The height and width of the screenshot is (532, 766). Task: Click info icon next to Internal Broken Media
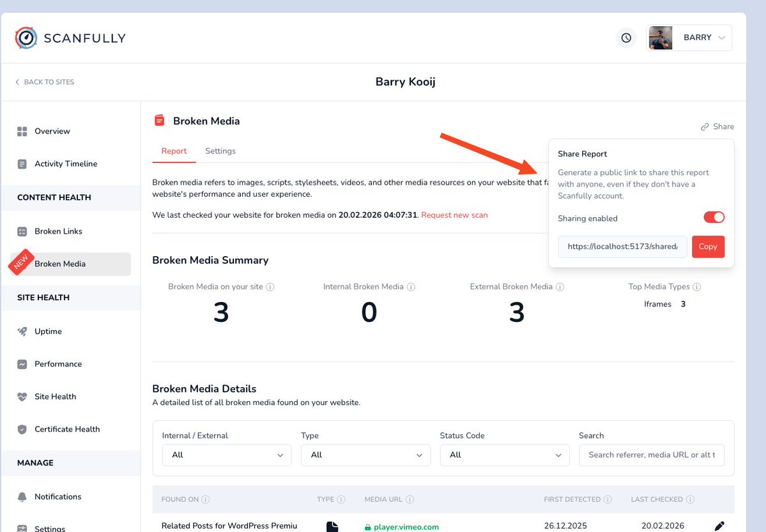click(x=411, y=287)
